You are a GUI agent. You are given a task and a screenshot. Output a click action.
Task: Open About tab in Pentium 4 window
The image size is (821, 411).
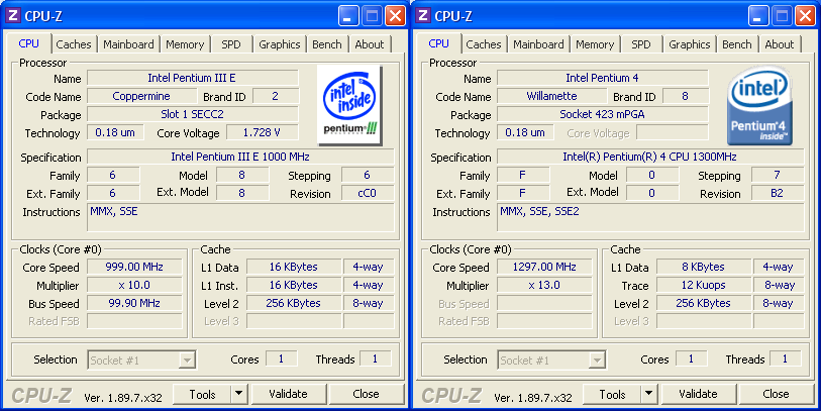(x=780, y=45)
